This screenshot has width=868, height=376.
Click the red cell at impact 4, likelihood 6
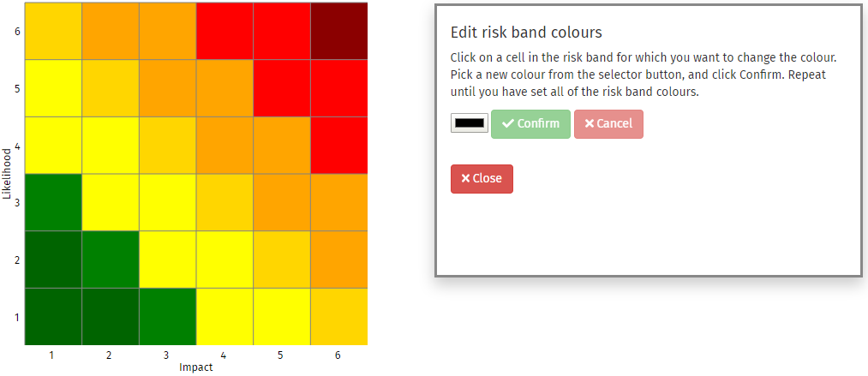pos(224,32)
